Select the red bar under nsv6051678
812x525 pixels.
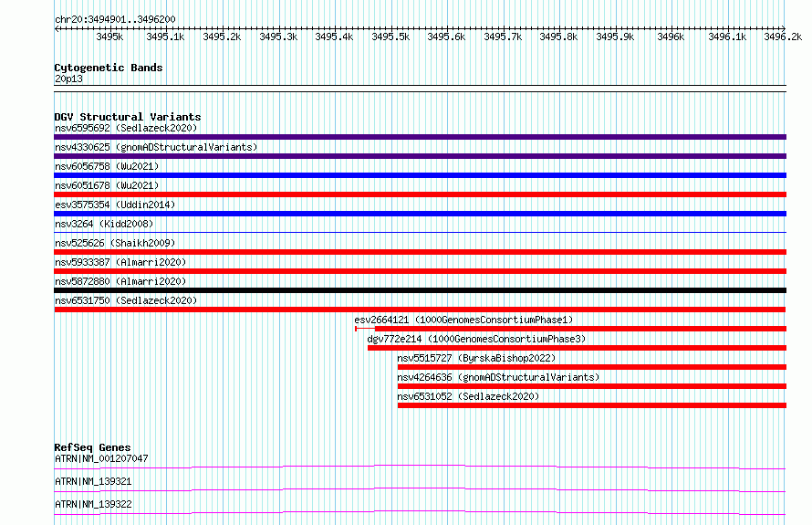coord(420,194)
